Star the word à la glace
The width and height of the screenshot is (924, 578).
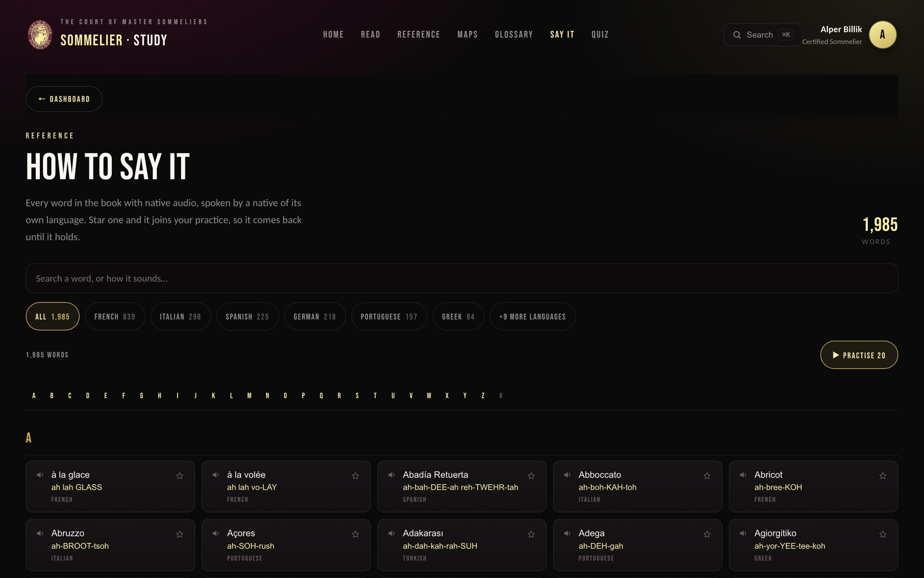click(x=180, y=476)
